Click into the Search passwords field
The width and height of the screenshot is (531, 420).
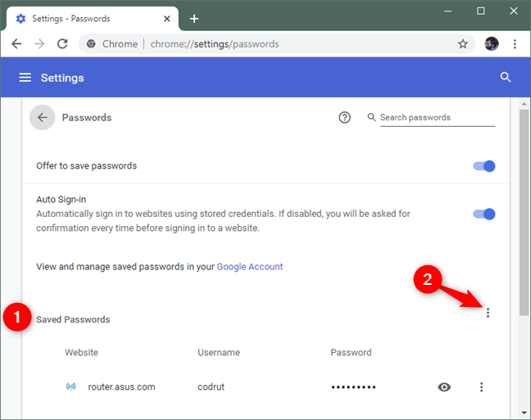click(x=437, y=118)
